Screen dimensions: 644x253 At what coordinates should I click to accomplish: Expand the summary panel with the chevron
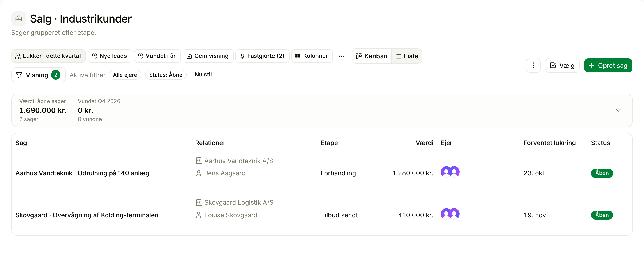click(x=618, y=110)
